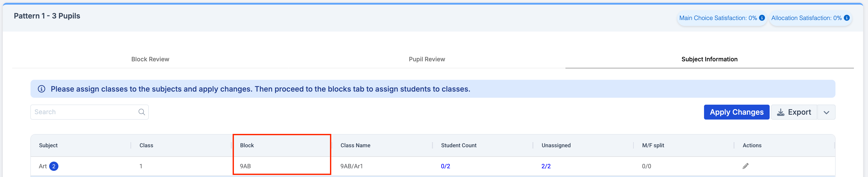
Task: Select the Subject Information tab
Action: (709, 59)
